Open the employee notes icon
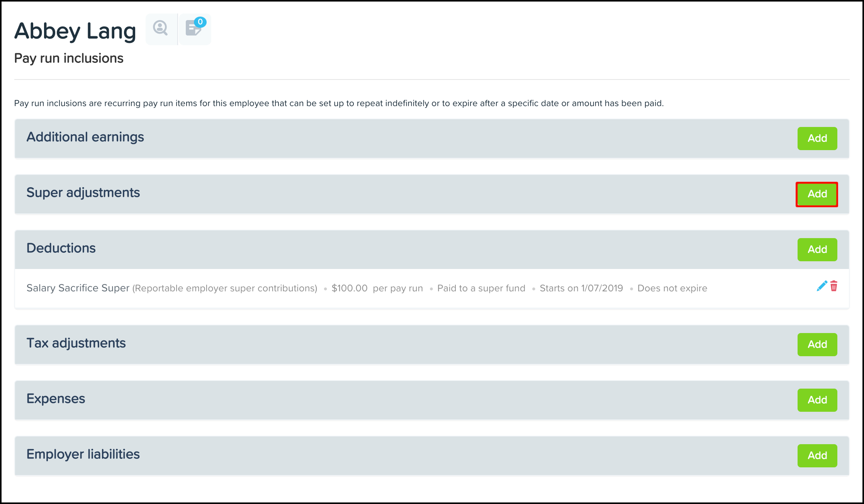 coord(194,29)
